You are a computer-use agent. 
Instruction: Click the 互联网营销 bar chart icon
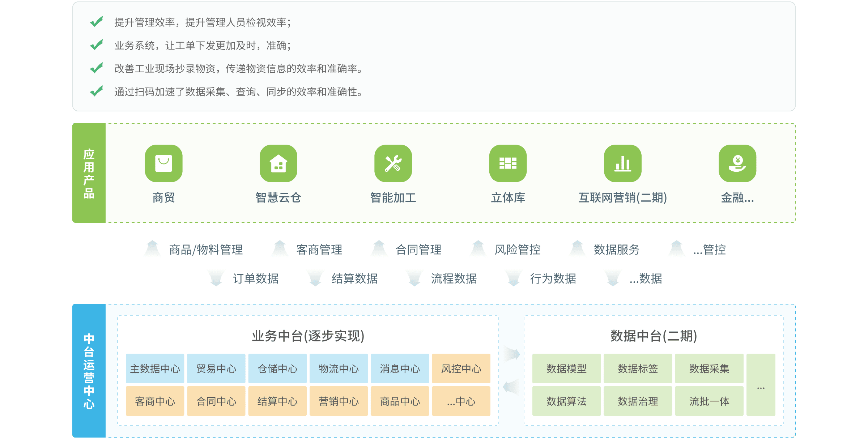[x=622, y=163]
